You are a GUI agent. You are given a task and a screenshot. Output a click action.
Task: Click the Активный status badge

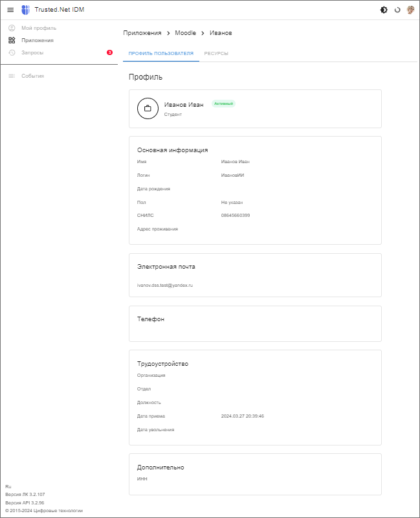[x=223, y=104]
